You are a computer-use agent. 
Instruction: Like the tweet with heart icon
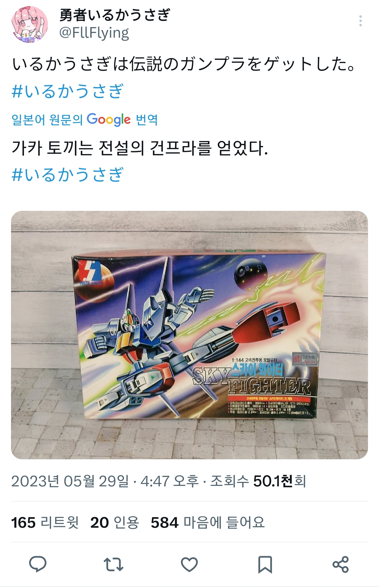[x=189, y=564]
